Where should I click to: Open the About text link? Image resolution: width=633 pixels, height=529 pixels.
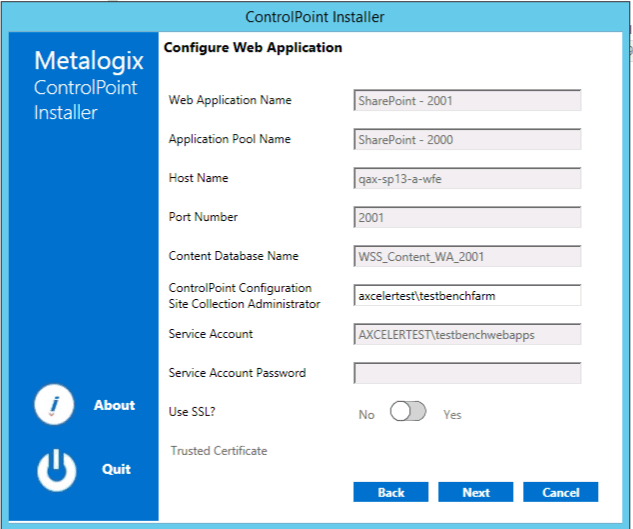click(x=114, y=405)
